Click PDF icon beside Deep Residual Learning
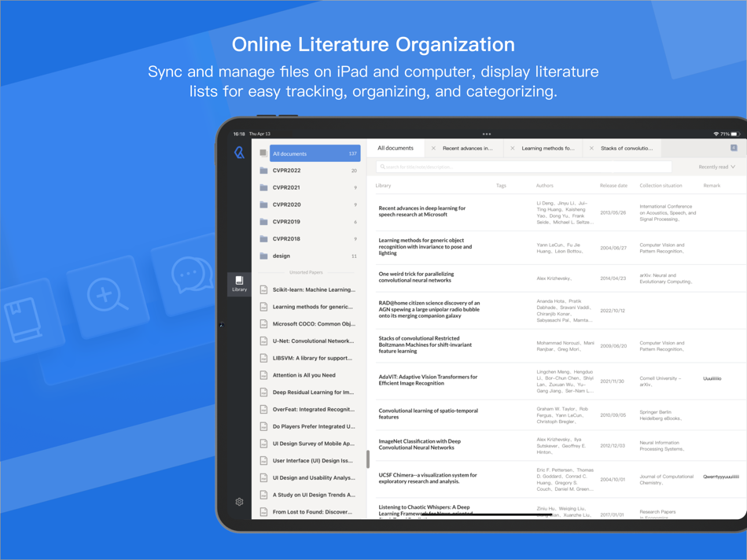Image resolution: width=747 pixels, height=560 pixels. pyautogui.click(x=263, y=392)
